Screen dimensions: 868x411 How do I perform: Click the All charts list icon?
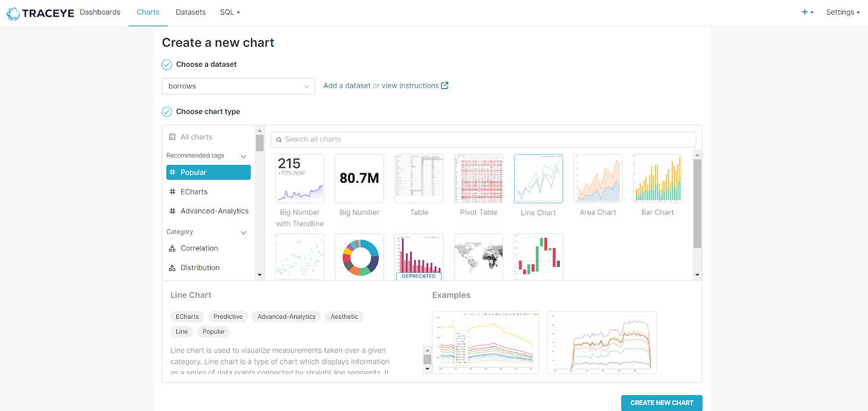click(172, 137)
